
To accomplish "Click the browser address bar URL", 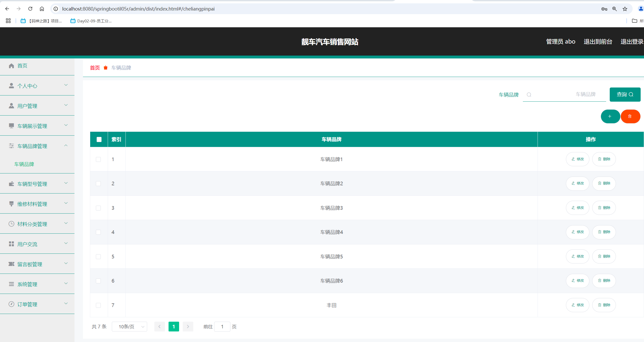I will click(x=138, y=9).
